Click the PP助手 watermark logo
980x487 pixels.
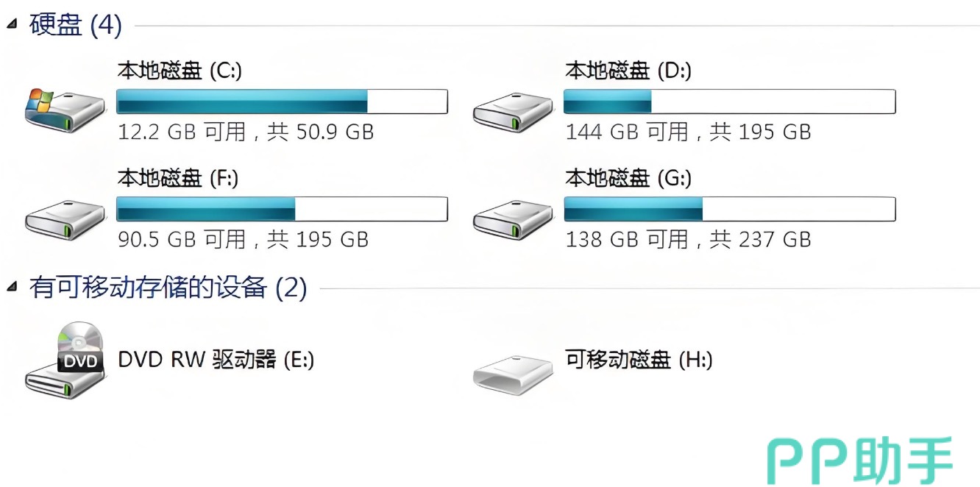coord(860,460)
